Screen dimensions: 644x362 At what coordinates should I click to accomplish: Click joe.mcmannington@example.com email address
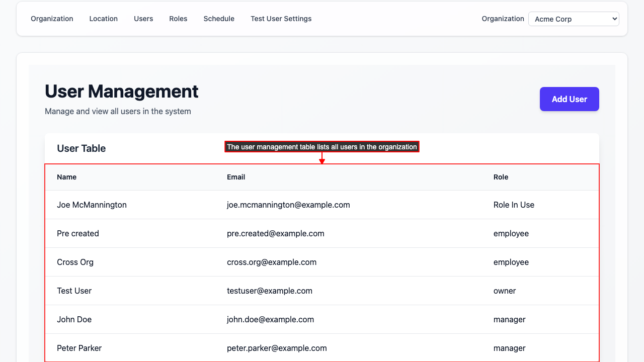(x=288, y=205)
